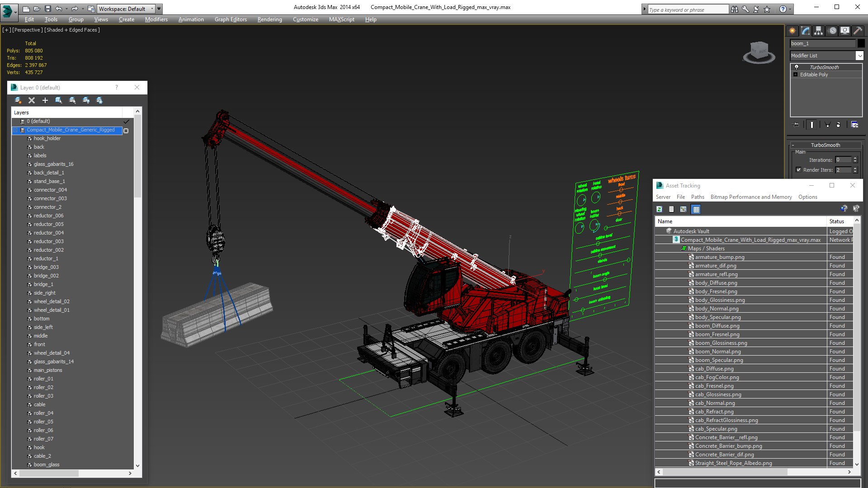Collapse Compact_Mobile_Crane_Generic_Rigged layer tree

tap(15, 130)
